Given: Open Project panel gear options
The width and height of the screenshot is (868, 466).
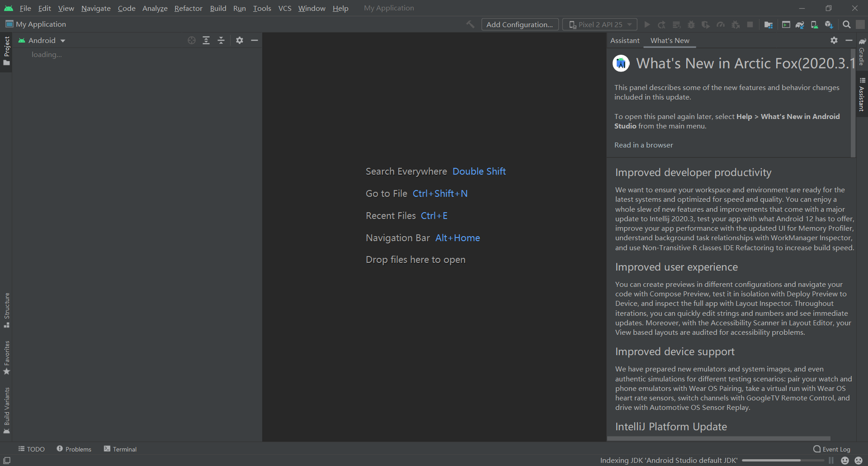Looking at the screenshot, I should coord(240,40).
